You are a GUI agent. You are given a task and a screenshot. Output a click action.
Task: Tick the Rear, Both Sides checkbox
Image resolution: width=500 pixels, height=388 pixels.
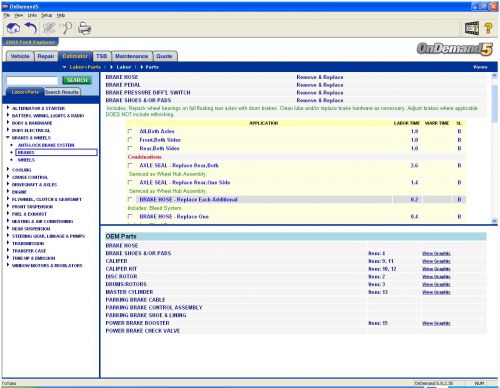click(130, 148)
